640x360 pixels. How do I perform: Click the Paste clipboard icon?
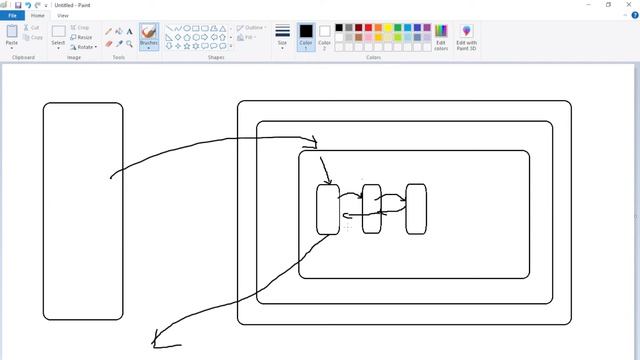tap(12, 31)
